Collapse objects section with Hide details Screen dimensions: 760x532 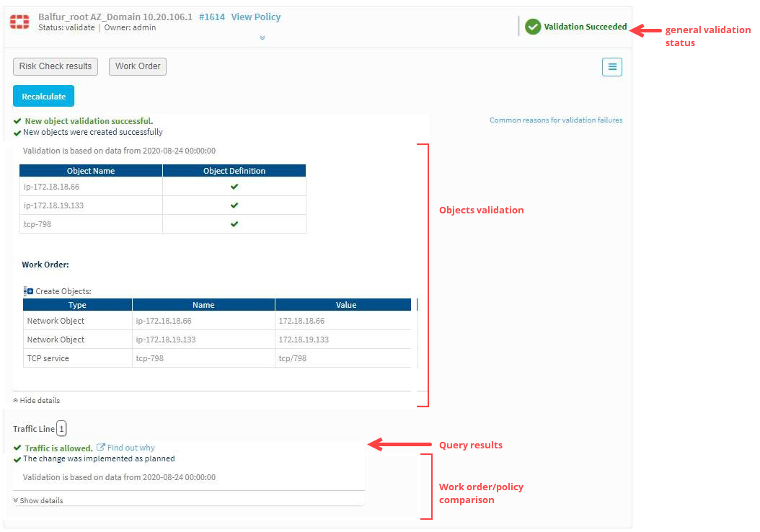click(x=37, y=400)
